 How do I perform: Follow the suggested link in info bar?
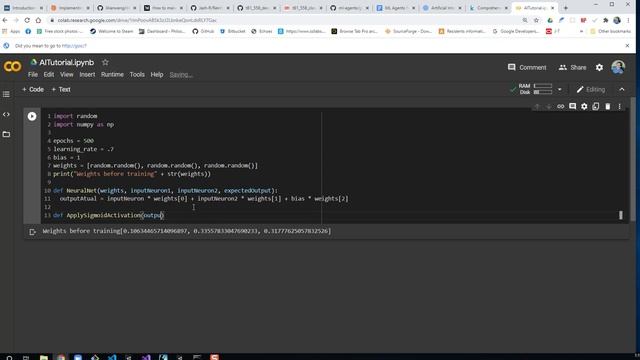pos(74,46)
